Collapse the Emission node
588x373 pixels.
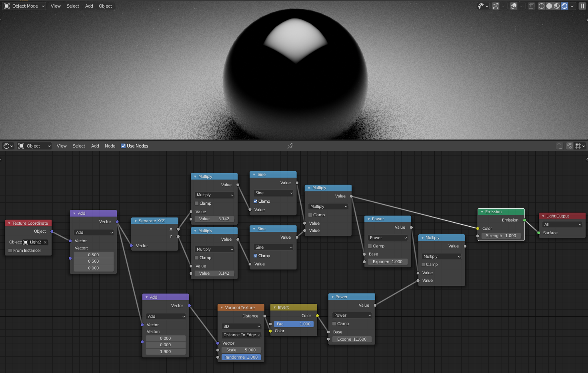[x=482, y=211]
